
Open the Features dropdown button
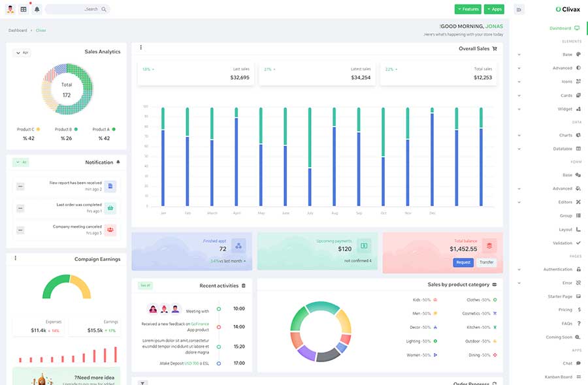click(468, 9)
